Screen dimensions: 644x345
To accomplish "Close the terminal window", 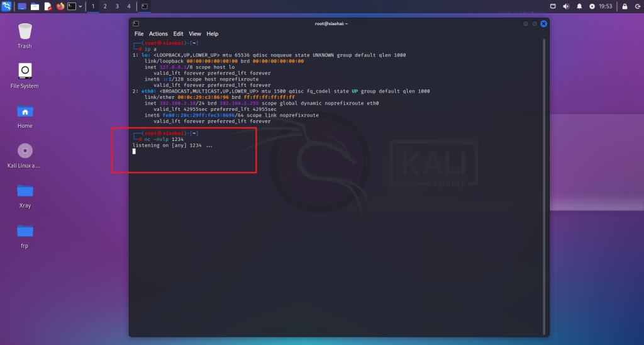I will point(543,24).
